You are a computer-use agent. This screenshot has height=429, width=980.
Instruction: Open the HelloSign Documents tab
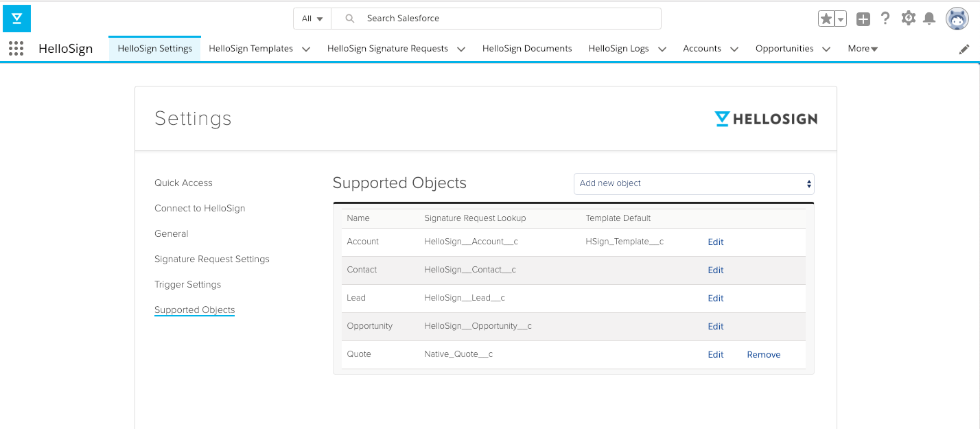click(x=527, y=49)
